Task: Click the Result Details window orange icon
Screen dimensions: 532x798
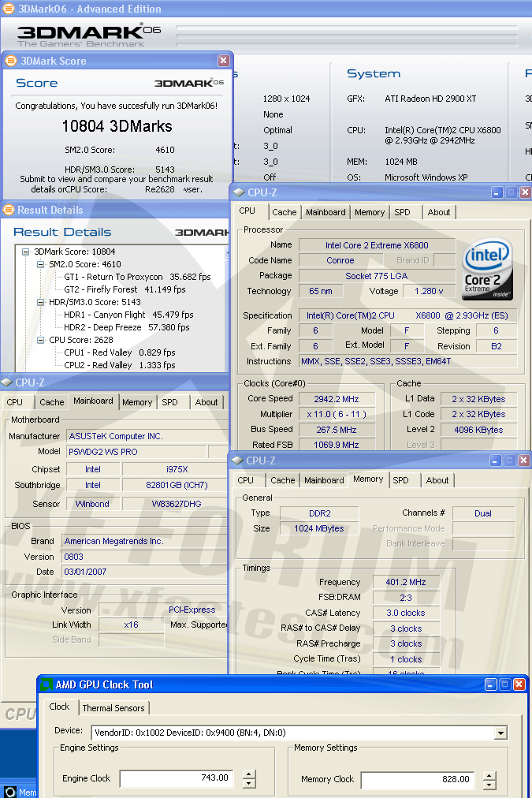Action: pyautogui.click(x=9, y=210)
